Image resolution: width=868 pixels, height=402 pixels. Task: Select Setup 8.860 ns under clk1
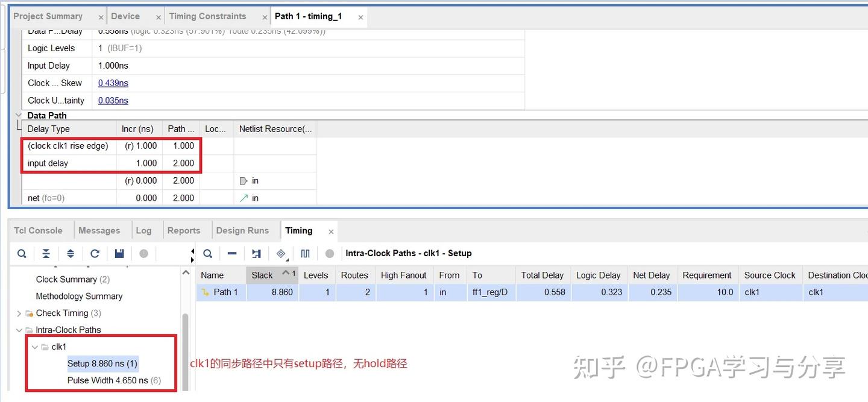[101, 363]
